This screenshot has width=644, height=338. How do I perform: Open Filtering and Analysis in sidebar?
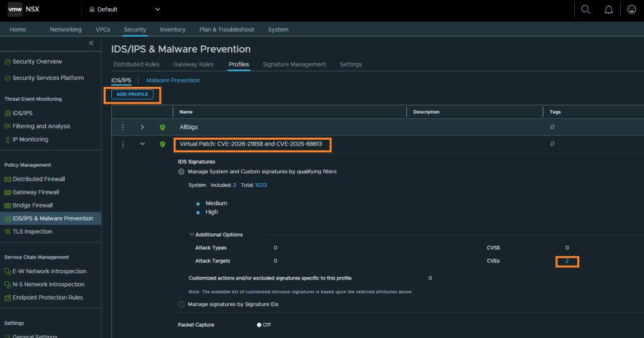click(42, 127)
